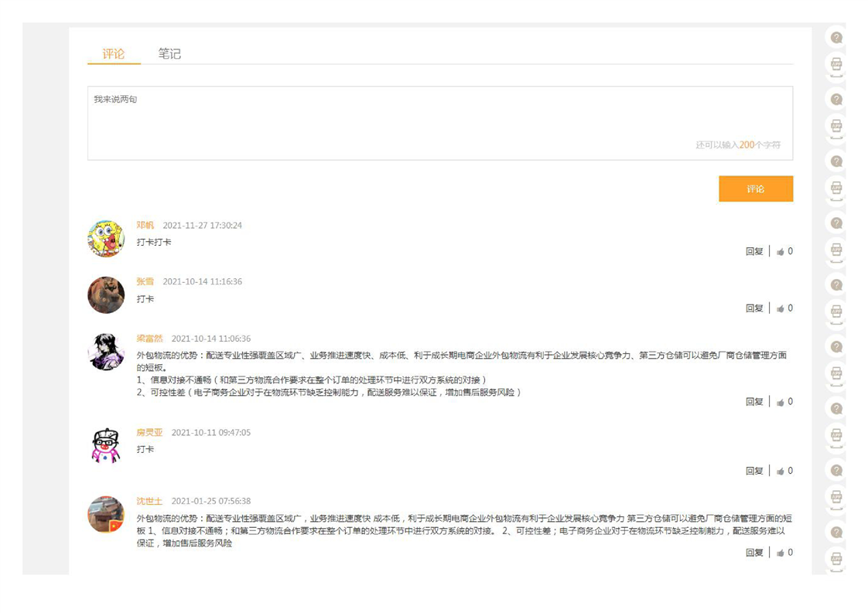Viewport: 868px width, 613px height.
Task: Open the 笔记 tab
Action: pos(169,54)
